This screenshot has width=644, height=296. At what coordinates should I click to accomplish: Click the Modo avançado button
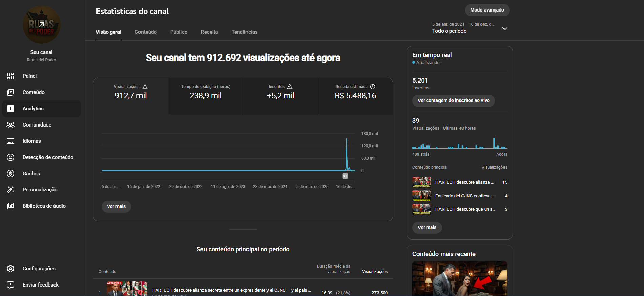point(487,10)
